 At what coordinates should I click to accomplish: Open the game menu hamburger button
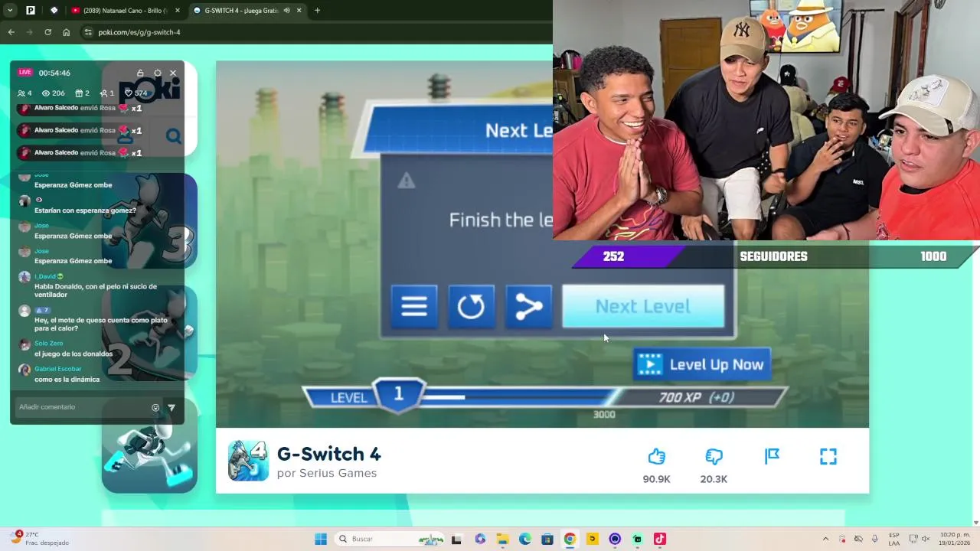(414, 306)
